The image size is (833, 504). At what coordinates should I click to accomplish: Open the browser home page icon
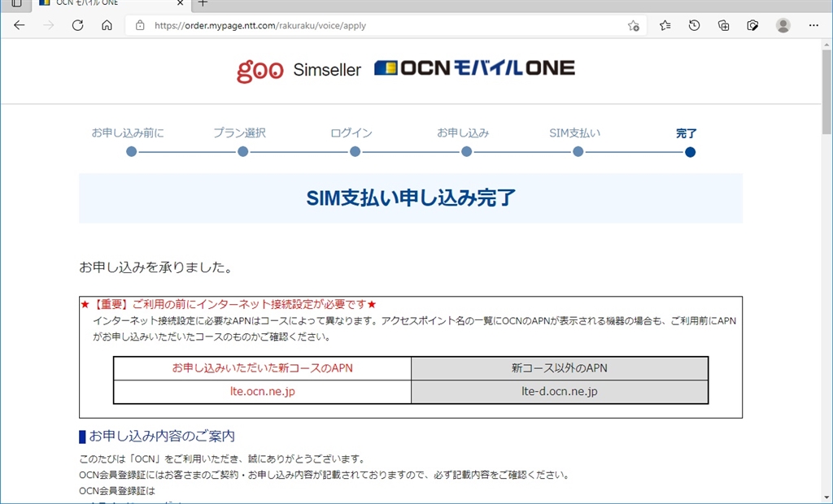coord(107,25)
